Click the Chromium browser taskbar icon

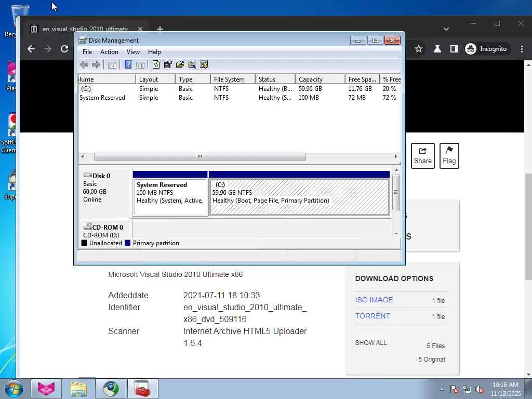click(x=110, y=389)
